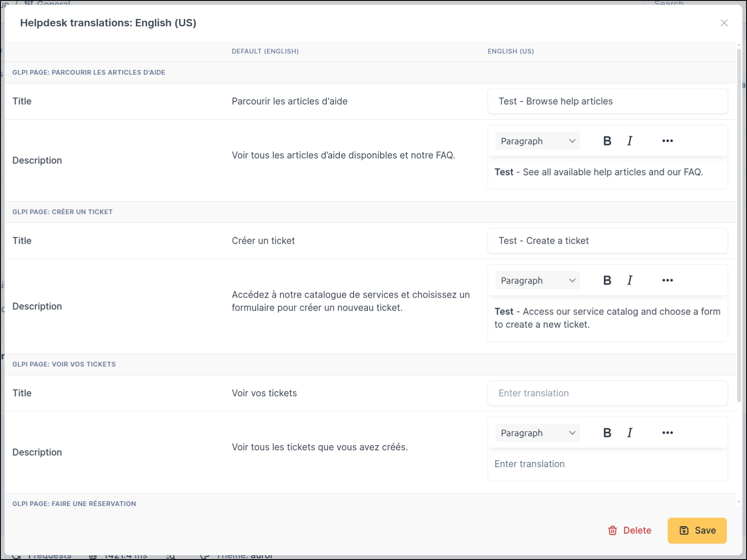
Task: Expand Paragraph dropdown for Browse articles description
Action: (537, 141)
